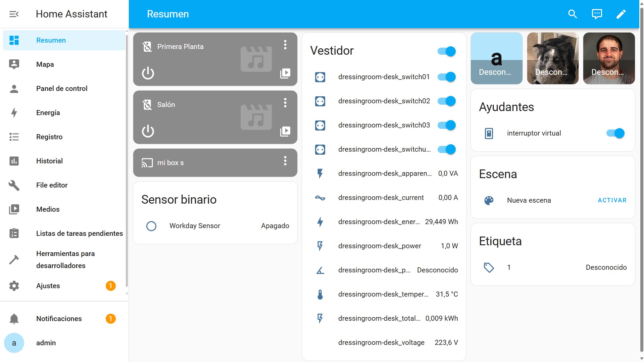The image size is (644, 362).
Task: Turn off dressingroom-desk_switch02 toggle
Action: click(447, 101)
